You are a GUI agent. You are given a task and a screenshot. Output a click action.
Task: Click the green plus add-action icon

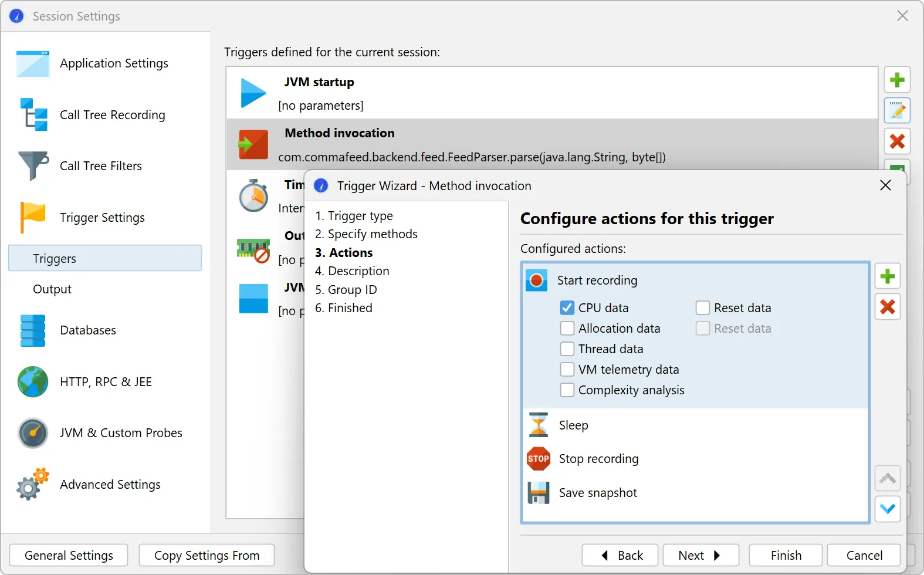tap(888, 276)
